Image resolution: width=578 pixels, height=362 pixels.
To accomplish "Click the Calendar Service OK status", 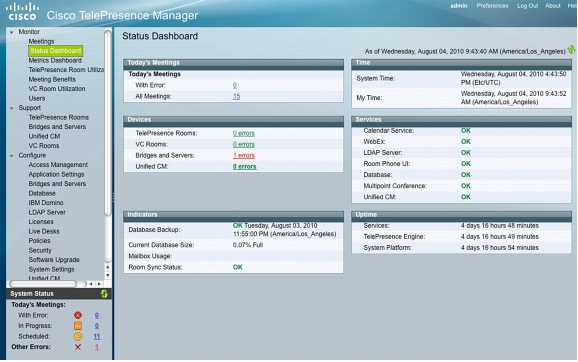I will (466, 130).
